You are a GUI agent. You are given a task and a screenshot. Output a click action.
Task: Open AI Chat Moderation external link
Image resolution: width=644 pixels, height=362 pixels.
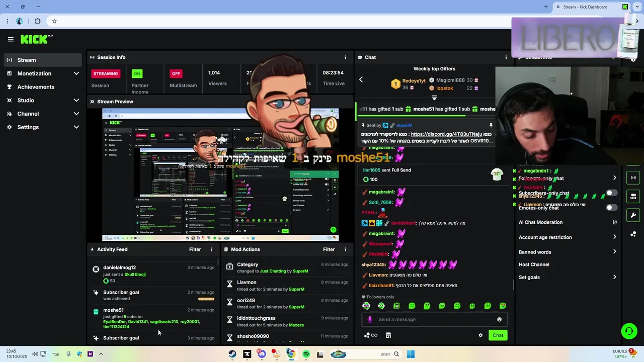pyautogui.click(x=614, y=222)
